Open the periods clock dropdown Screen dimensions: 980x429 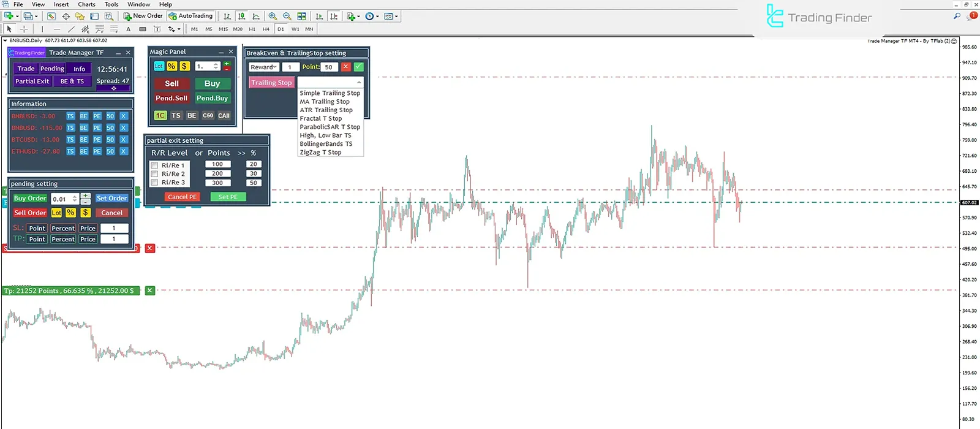(x=372, y=17)
